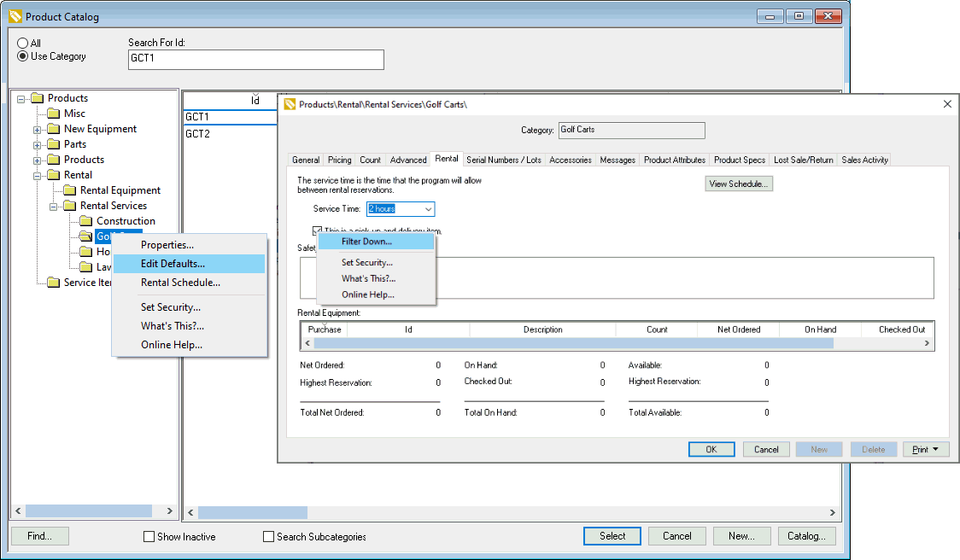Click the Product Catalog title bar icon
This screenshot has height=560, width=960.
pos(15,16)
